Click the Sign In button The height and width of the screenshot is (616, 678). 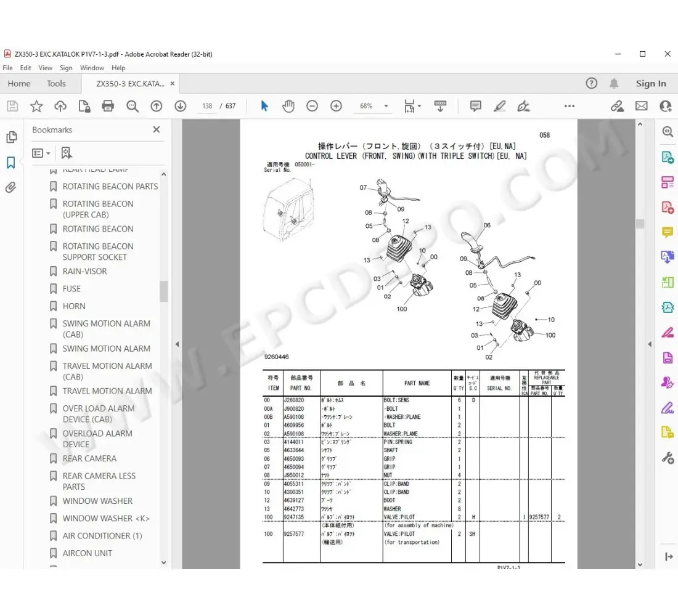[651, 83]
